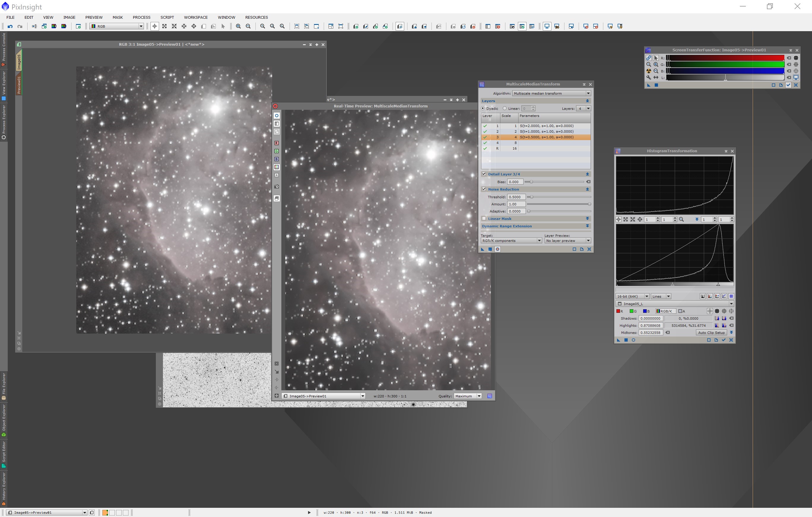Image resolution: width=812 pixels, height=517 pixels.
Task: Open the SCRIPT menu
Action: (167, 17)
